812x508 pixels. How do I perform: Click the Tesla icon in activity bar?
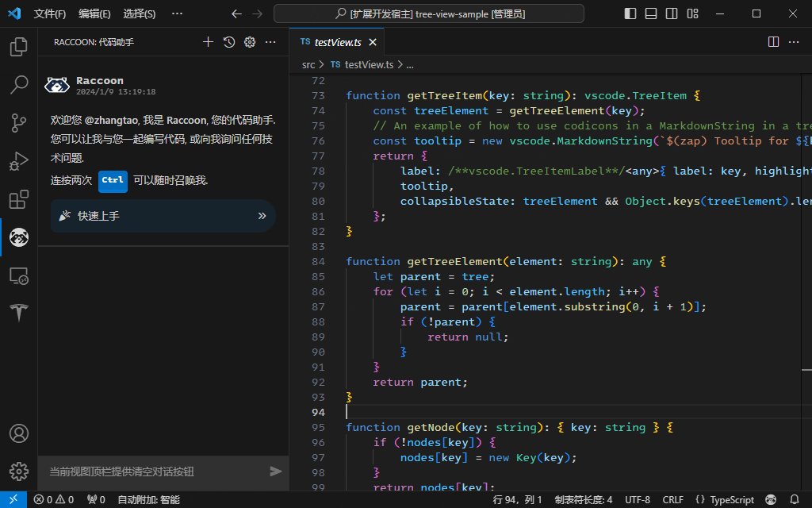click(18, 313)
